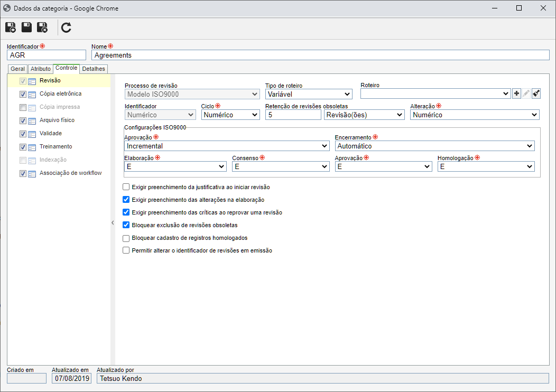The height and width of the screenshot is (392, 556).
Task: Click the Arquivo físico row form icon
Action: [32, 121]
